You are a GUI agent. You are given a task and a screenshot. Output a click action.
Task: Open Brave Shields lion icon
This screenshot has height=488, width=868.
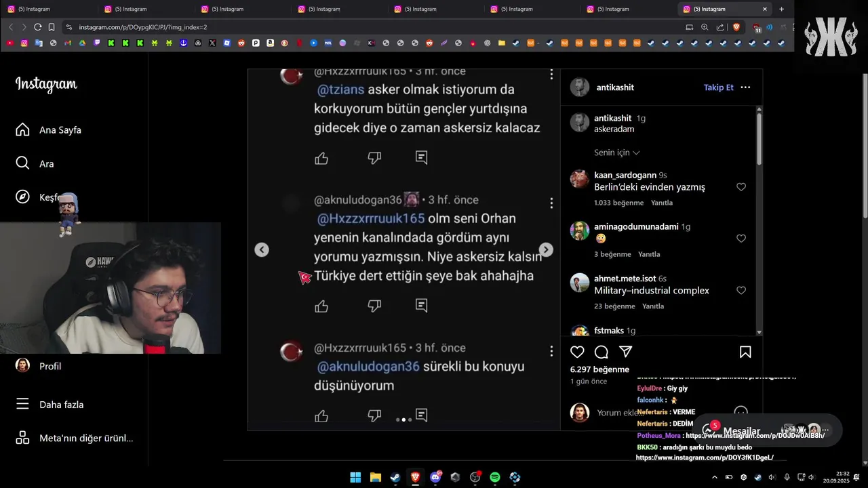[x=736, y=27]
